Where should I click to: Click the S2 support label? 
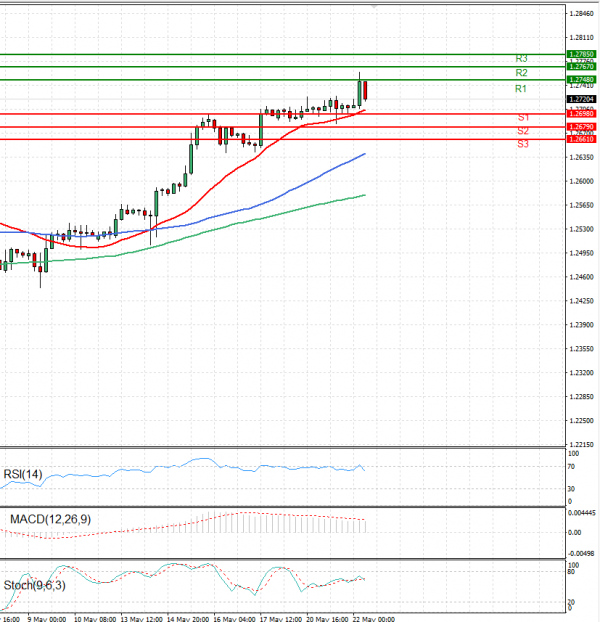(523, 131)
